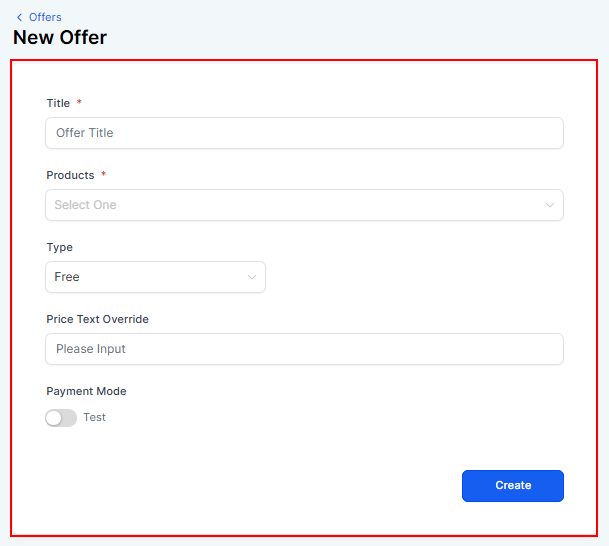Image resolution: width=609 pixels, height=546 pixels.
Task: Click the Products dropdown chevron arrow
Action: coord(549,205)
